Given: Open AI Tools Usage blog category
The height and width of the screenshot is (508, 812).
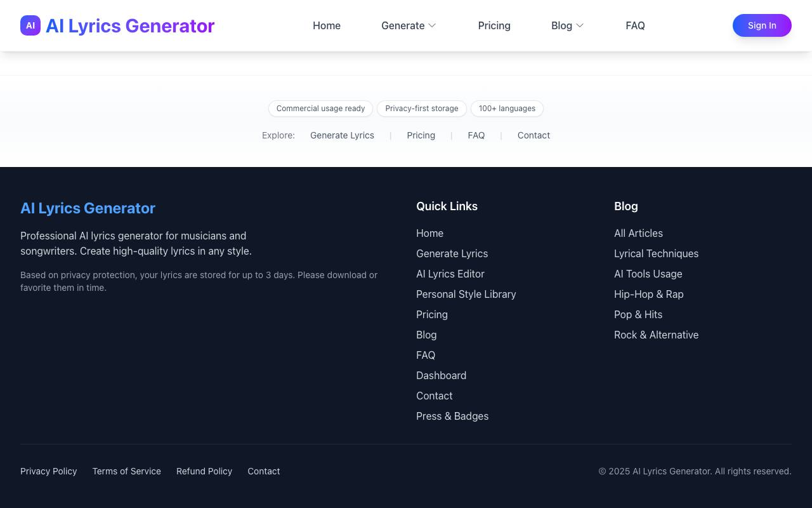Looking at the screenshot, I should coord(648,274).
